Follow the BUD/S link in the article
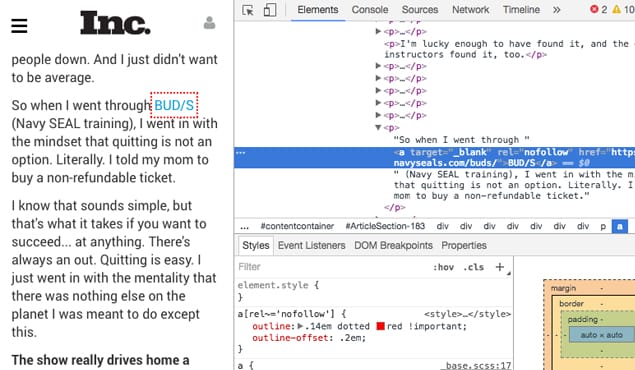Viewport: 635px width, 370px height. (174, 105)
